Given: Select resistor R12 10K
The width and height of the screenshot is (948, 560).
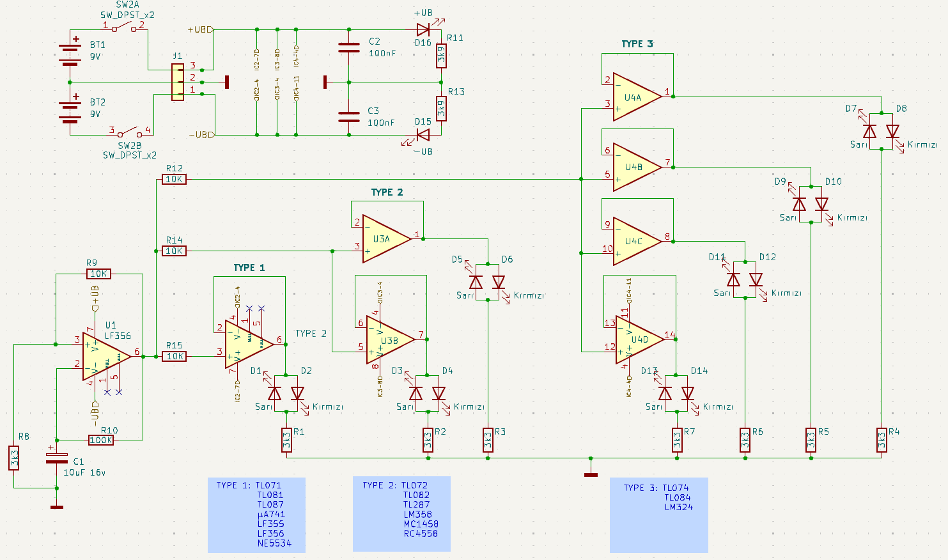Looking at the screenshot, I should 175,179.
